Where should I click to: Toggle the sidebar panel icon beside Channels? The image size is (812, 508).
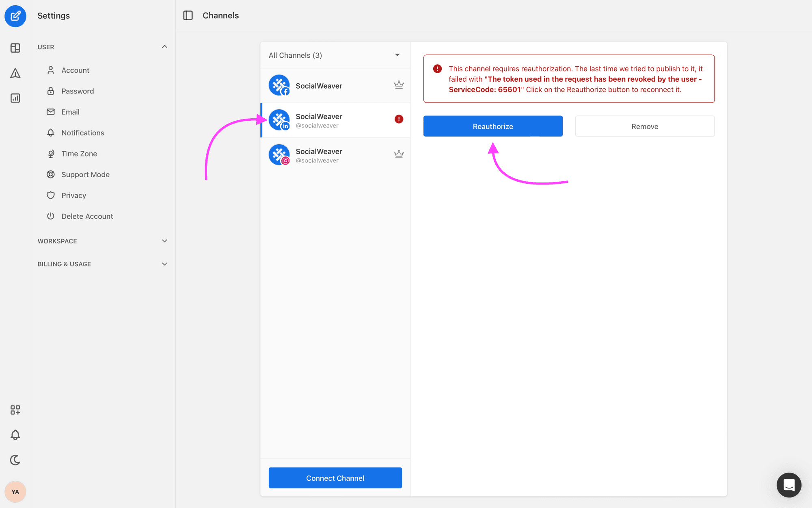[188, 15]
